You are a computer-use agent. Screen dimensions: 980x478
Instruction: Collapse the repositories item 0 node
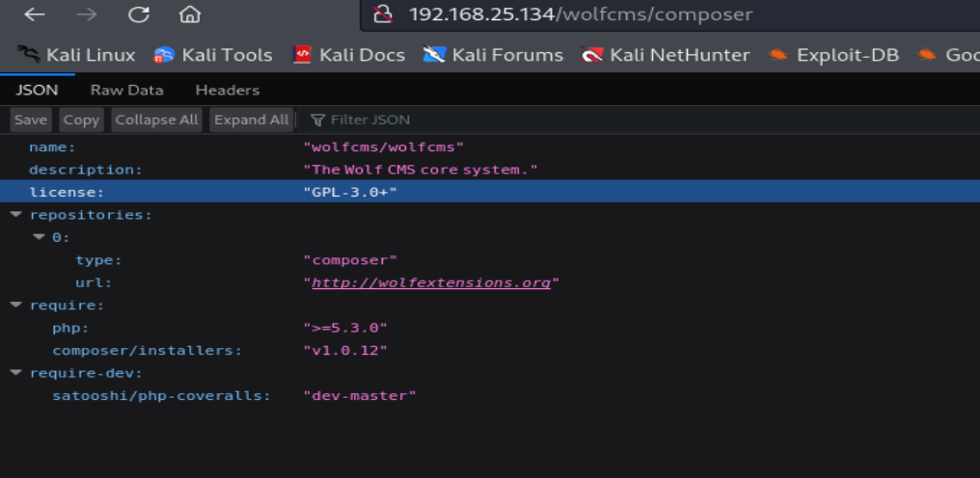40,237
